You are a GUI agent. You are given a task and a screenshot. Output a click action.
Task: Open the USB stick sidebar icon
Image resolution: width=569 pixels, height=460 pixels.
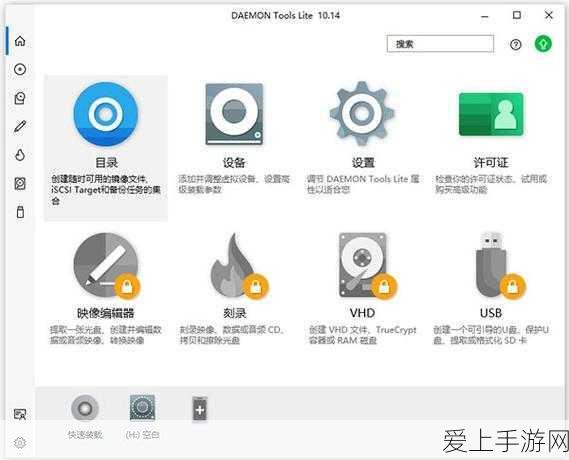click(20, 212)
